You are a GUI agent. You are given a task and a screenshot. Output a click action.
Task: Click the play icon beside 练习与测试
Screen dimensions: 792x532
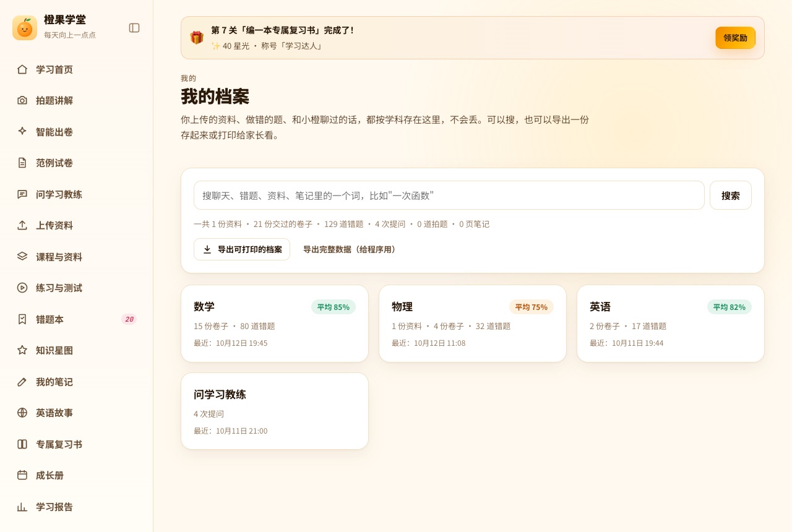22,288
